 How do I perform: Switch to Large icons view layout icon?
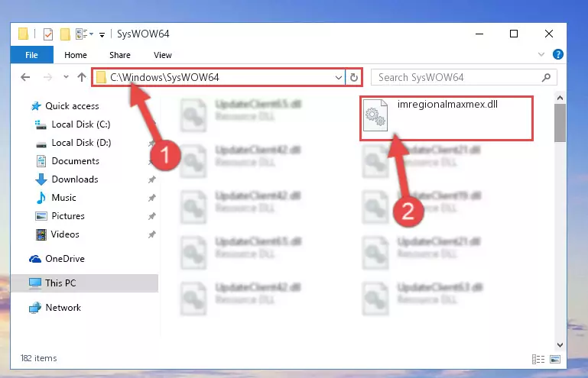click(555, 359)
